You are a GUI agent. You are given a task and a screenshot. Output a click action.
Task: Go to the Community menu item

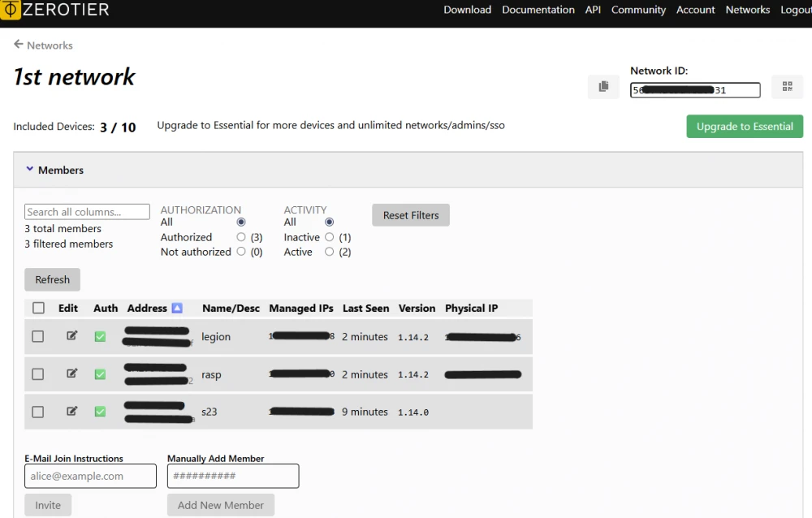[x=638, y=10]
